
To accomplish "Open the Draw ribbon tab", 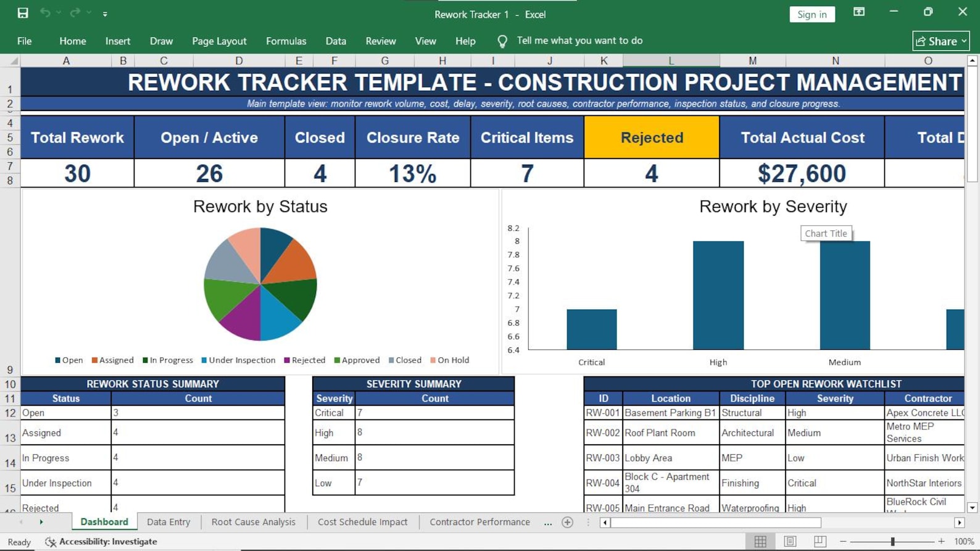I will tap(161, 41).
